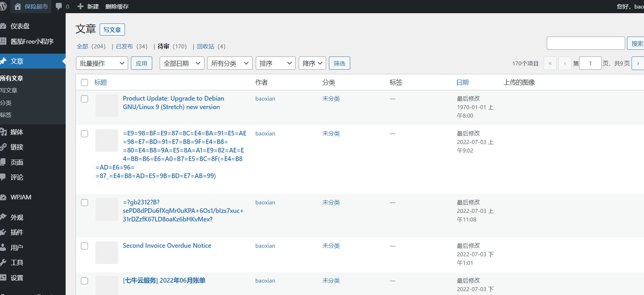Click the 搜索 search button
Viewport: 644px width, 295px height.
tap(636, 43)
